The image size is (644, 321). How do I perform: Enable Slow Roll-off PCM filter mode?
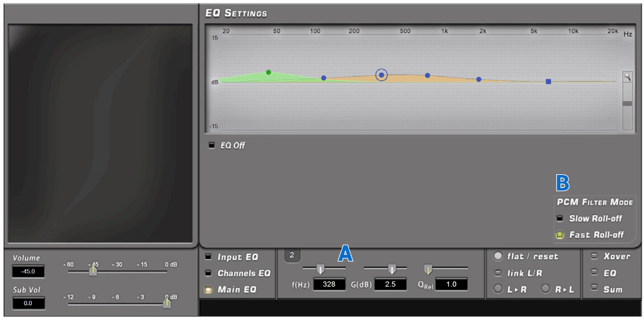pos(559,219)
